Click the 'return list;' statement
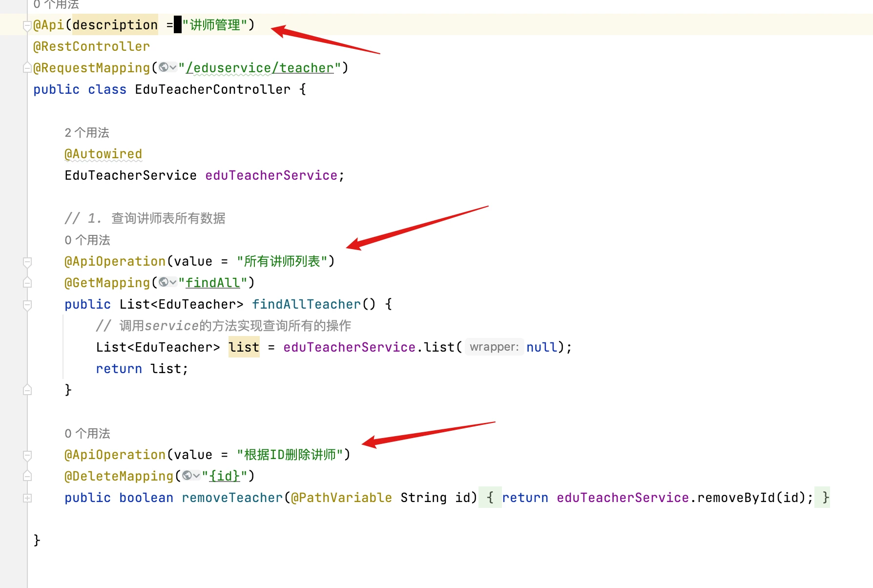This screenshot has width=873, height=588. coord(142,369)
